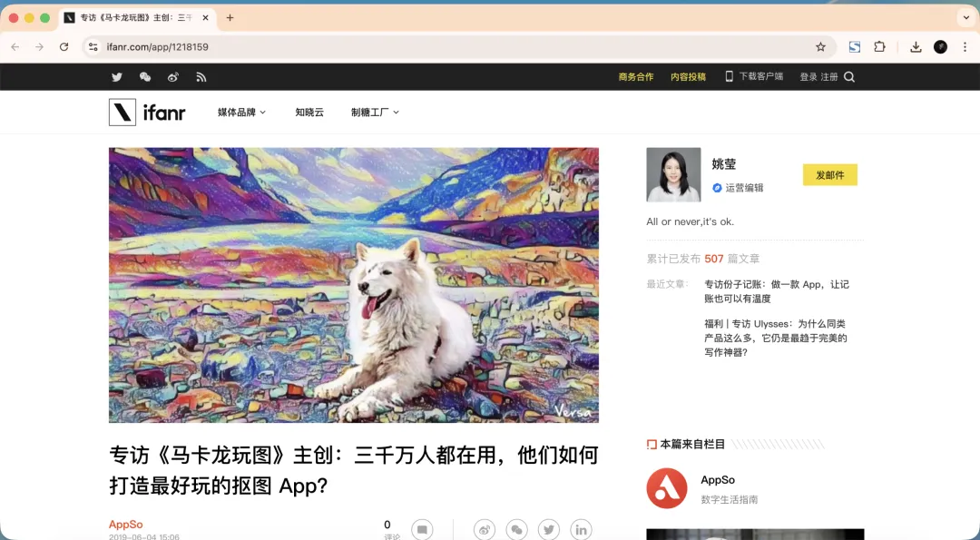Click 登录 link

point(808,77)
